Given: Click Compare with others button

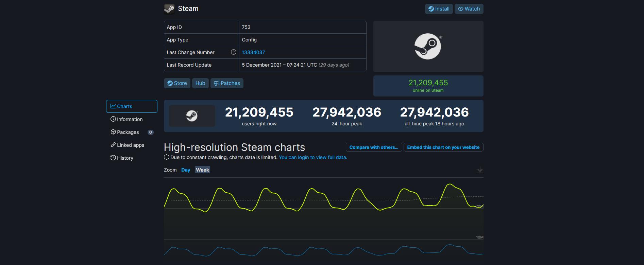Looking at the screenshot, I should [x=374, y=147].
